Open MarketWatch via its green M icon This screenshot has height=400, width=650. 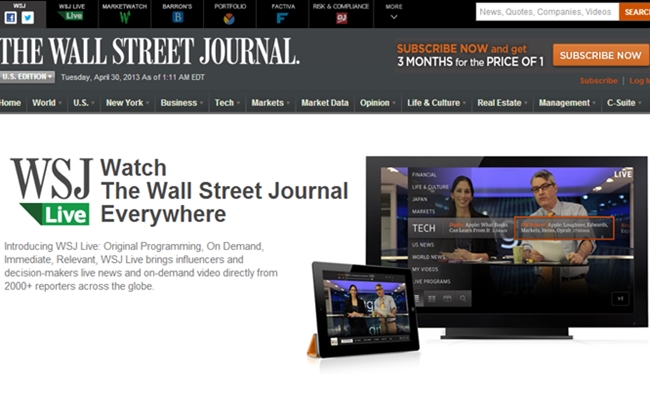[x=125, y=17]
